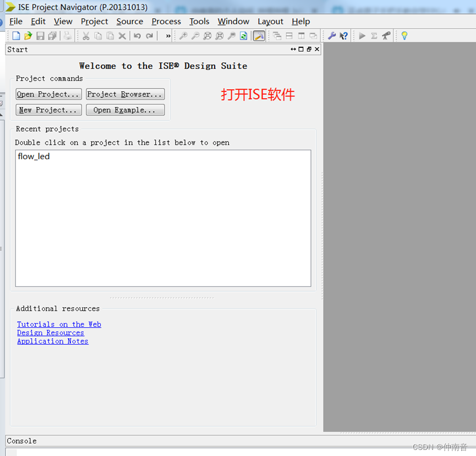Open the Design Resources link
Viewport: 476px width, 456px height.
coord(51,333)
